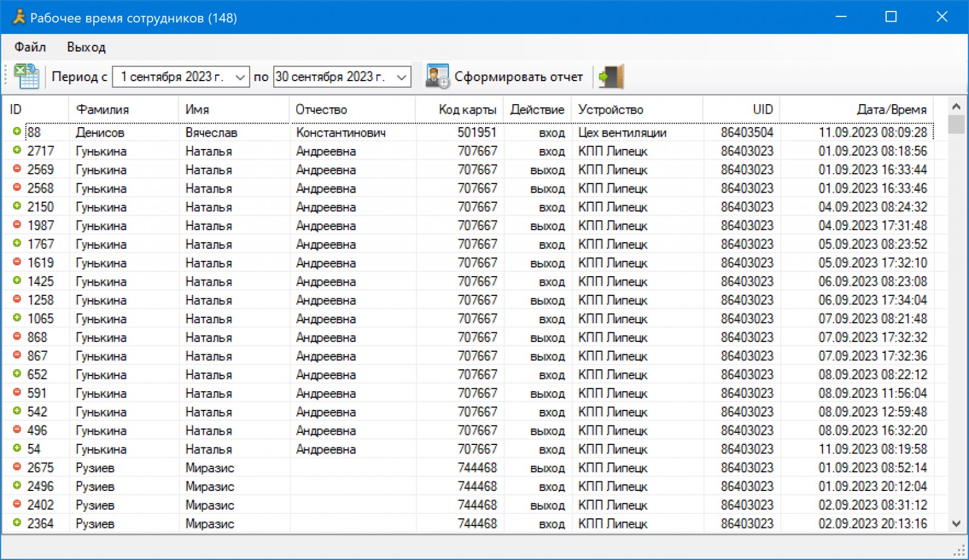Open the Файл menu

click(x=30, y=47)
